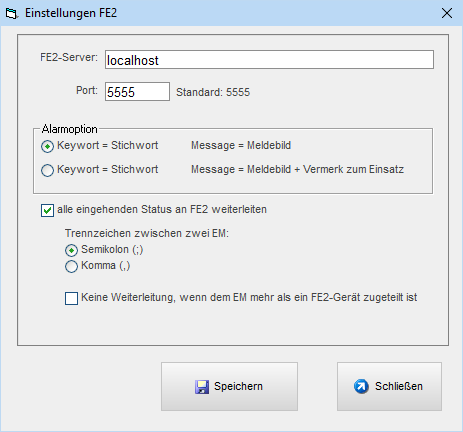463x432 pixels.
Task: Close the Einstellungen FE2 dialog with X
Action: pyautogui.click(x=447, y=13)
